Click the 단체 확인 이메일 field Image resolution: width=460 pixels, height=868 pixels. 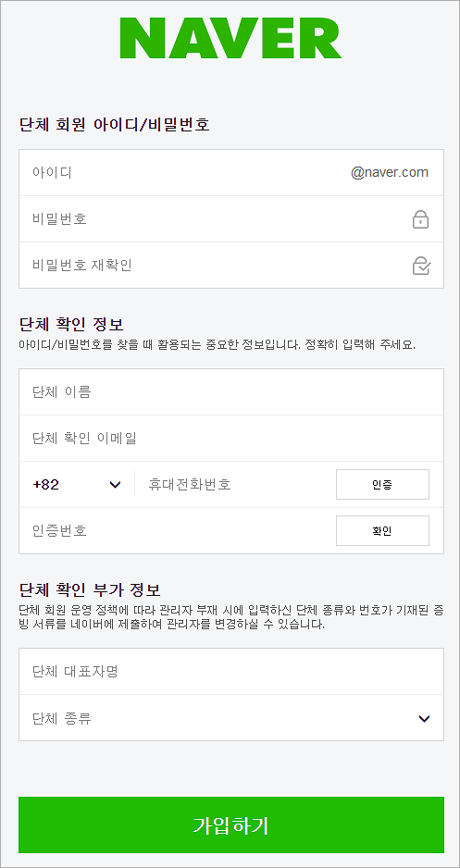coord(231,439)
